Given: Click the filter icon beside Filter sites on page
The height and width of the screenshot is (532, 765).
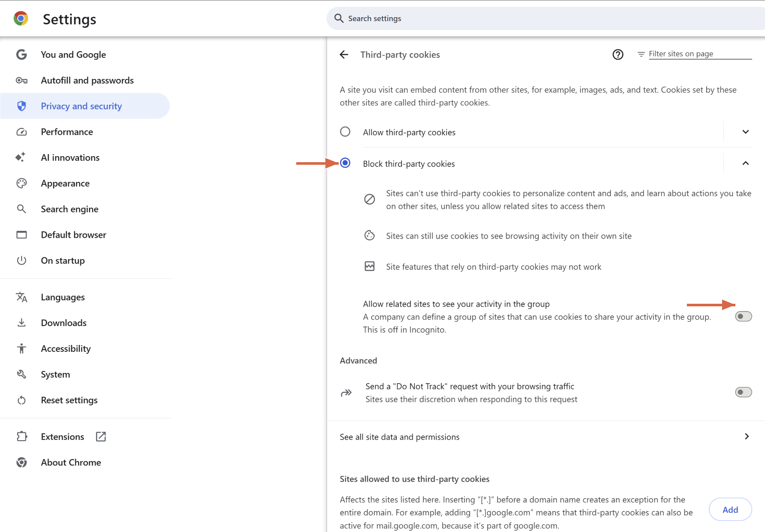Looking at the screenshot, I should click(641, 54).
